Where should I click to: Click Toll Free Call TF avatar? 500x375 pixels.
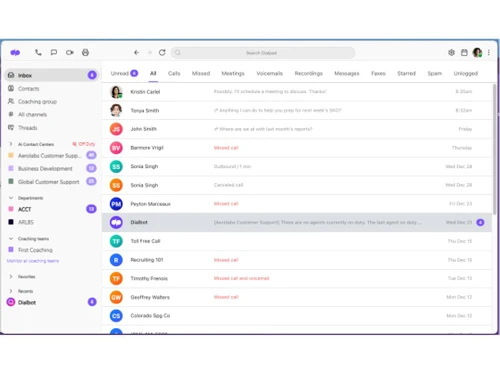116,241
